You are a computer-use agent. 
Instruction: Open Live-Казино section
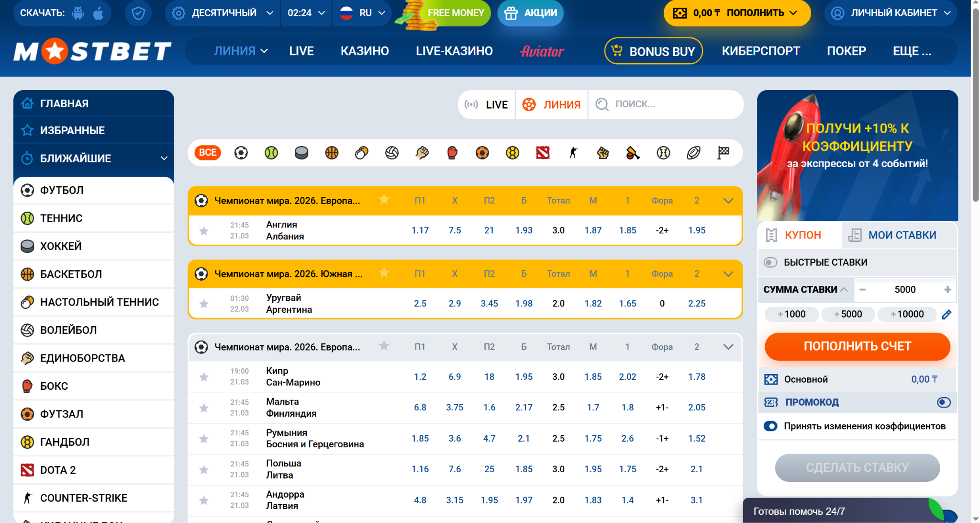click(454, 51)
